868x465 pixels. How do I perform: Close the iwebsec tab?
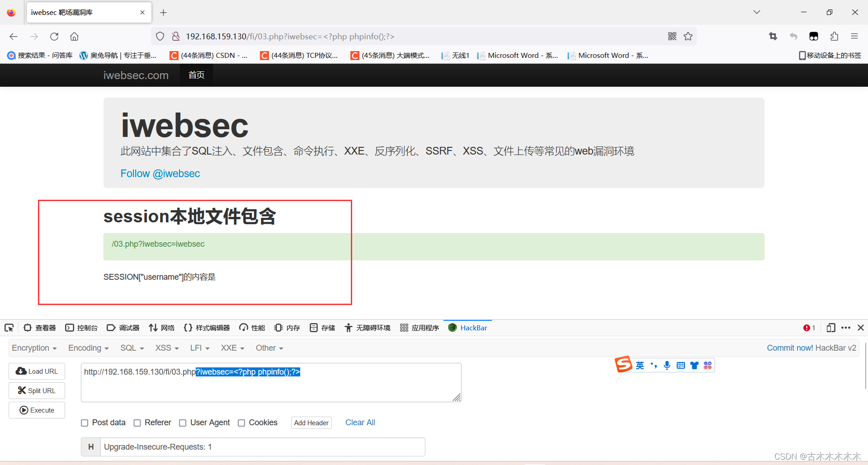(x=142, y=13)
